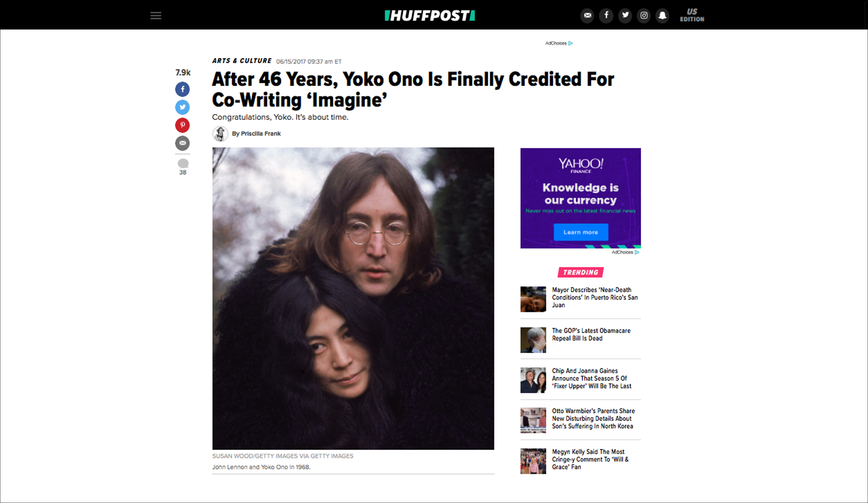
Task: Click the email newsletter icon in header
Action: (587, 16)
